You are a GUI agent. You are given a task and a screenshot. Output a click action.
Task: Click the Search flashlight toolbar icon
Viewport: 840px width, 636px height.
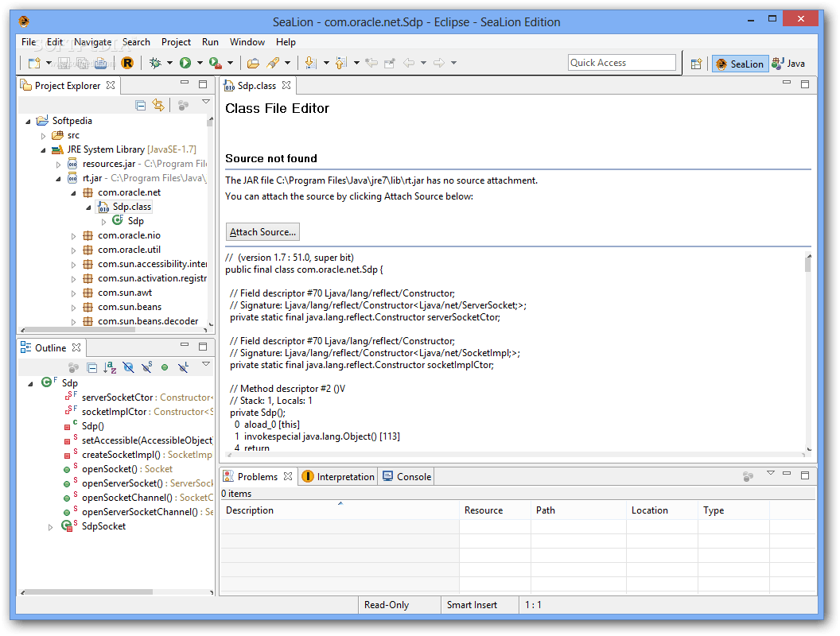tap(273, 63)
